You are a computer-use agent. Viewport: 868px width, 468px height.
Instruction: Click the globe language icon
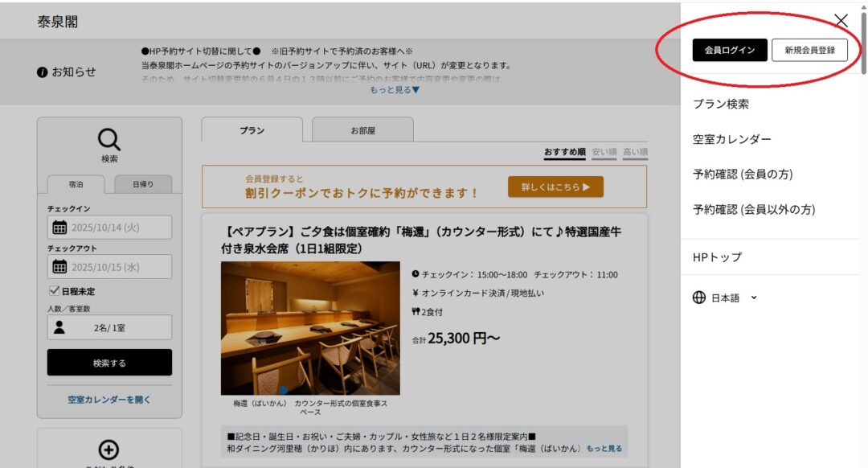698,298
